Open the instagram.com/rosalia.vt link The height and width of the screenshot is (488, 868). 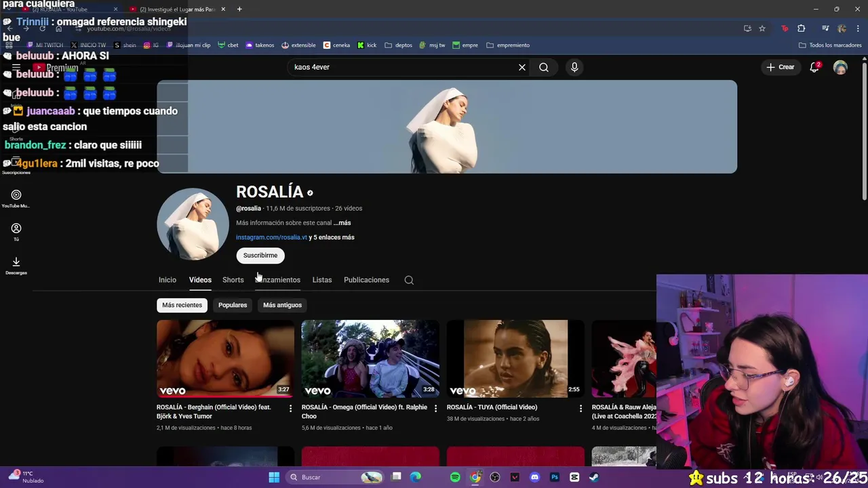pos(271,237)
